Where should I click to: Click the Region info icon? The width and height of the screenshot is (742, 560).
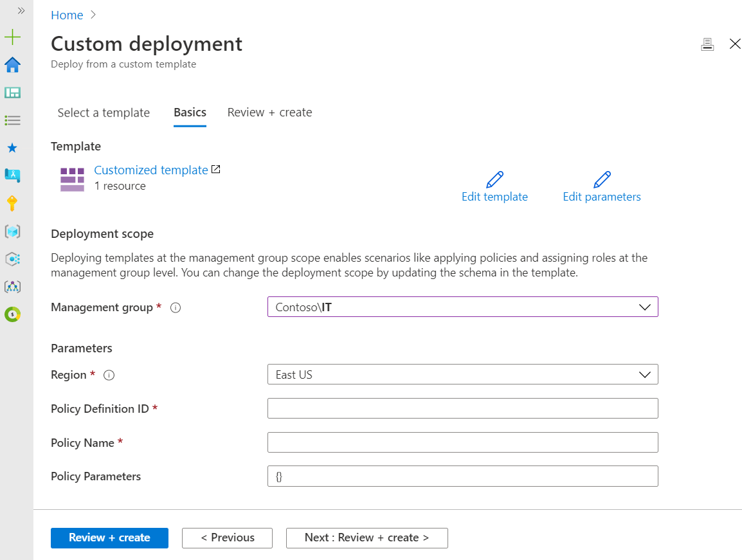pos(109,375)
